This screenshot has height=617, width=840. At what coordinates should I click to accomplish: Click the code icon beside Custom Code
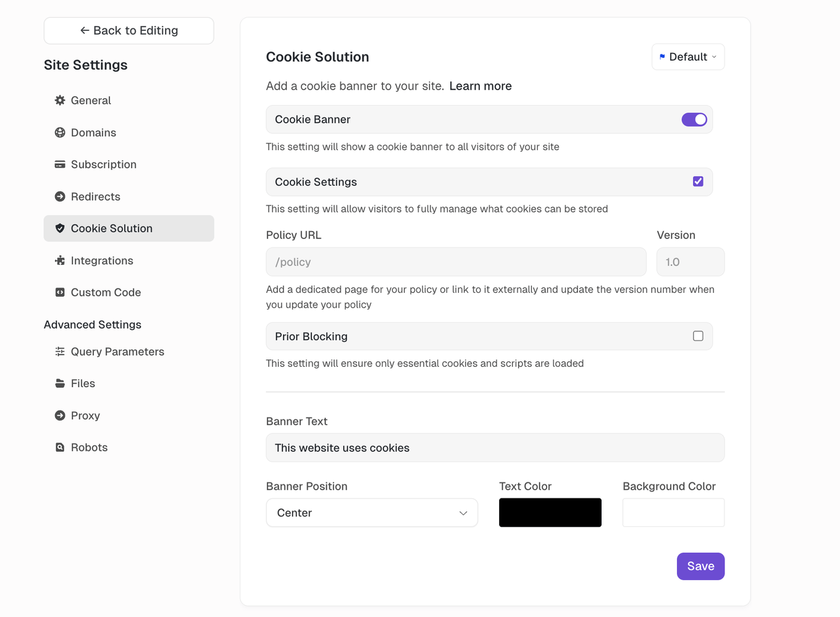click(60, 292)
